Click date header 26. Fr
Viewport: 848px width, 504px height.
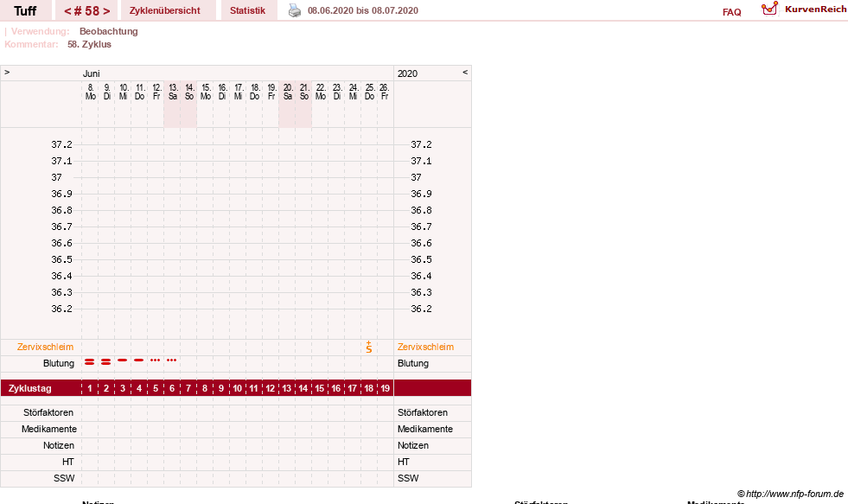click(384, 92)
